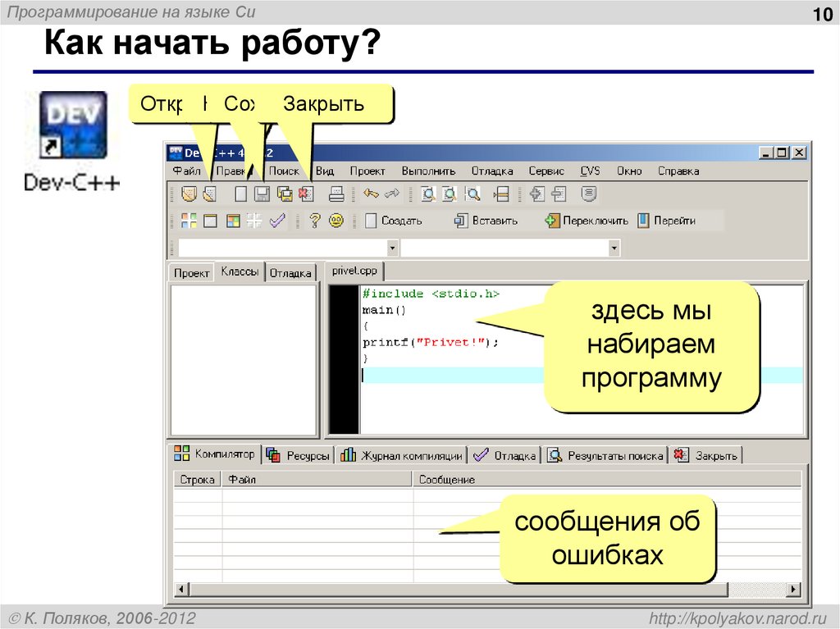Click the Вставить toolbar button
The width and height of the screenshot is (840, 629).
pyautogui.click(x=486, y=221)
